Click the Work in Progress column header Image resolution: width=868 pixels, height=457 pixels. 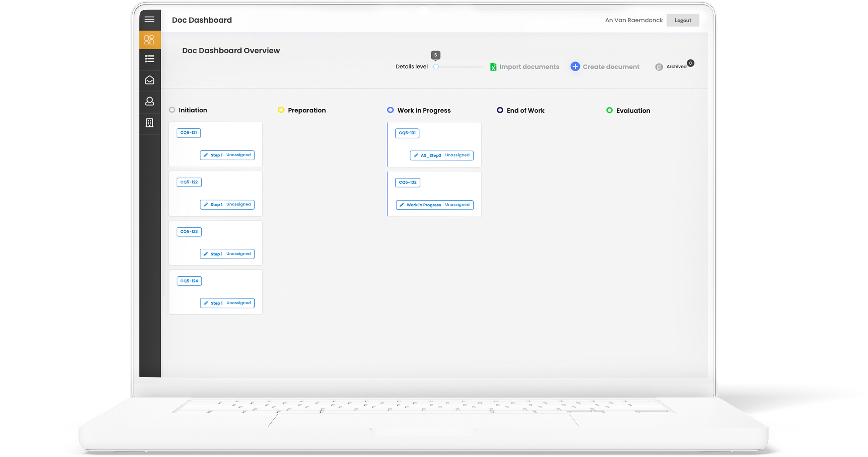[x=424, y=111]
